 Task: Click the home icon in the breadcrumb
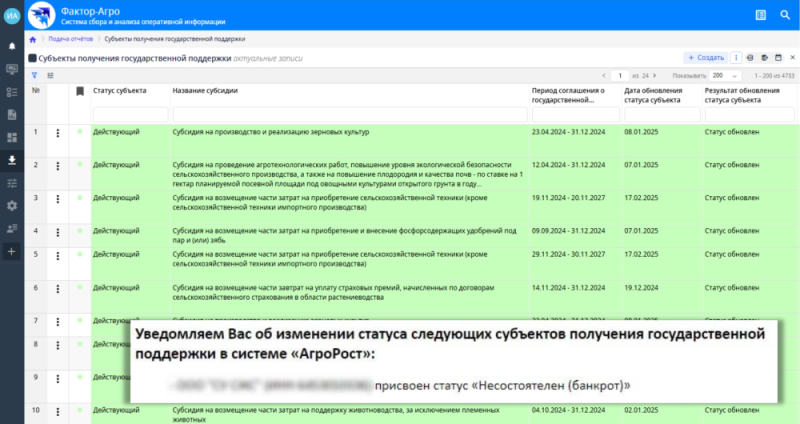33,39
